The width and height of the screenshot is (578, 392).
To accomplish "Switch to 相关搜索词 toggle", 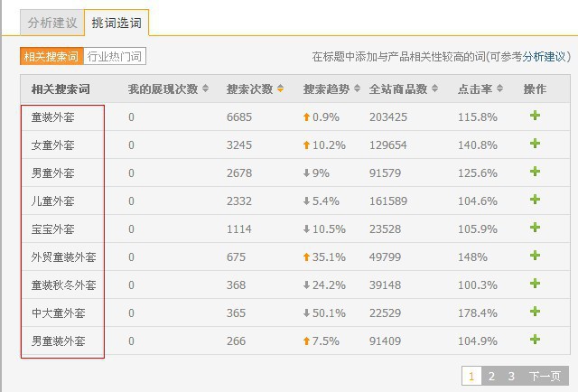I will tap(51, 57).
